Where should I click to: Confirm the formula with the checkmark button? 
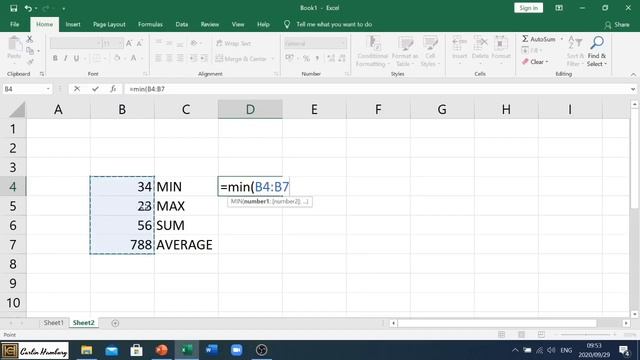pyautogui.click(x=95, y=89)
